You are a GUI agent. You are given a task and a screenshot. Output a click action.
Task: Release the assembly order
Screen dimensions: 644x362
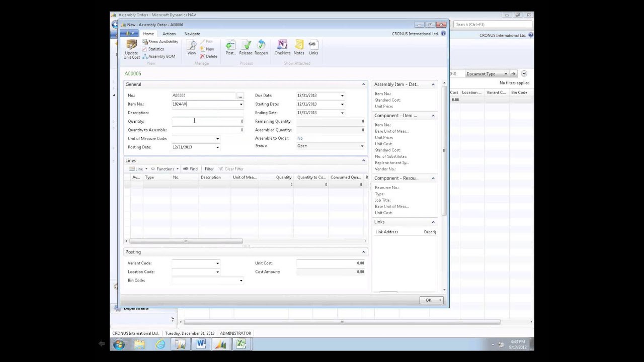click(246, 48)
